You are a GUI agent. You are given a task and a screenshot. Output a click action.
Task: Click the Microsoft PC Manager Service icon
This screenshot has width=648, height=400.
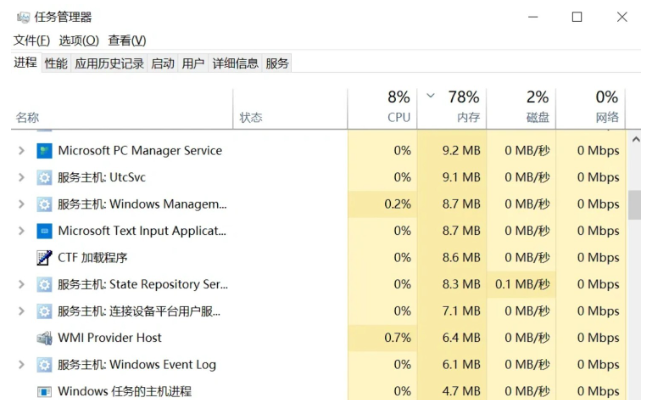click(x=44, y=151)
